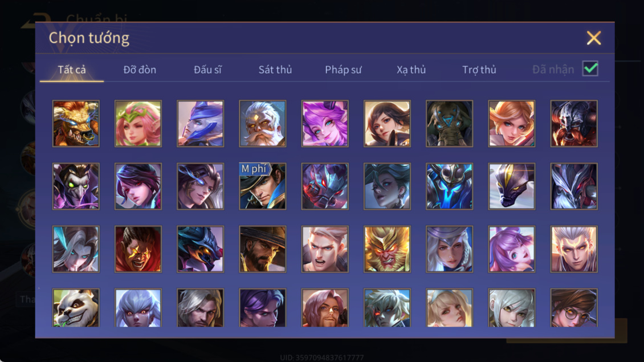The image size is (644, 362).
Task: Switch to the 'Trợ thủ' tab
Action: click(x=479, y=70)
